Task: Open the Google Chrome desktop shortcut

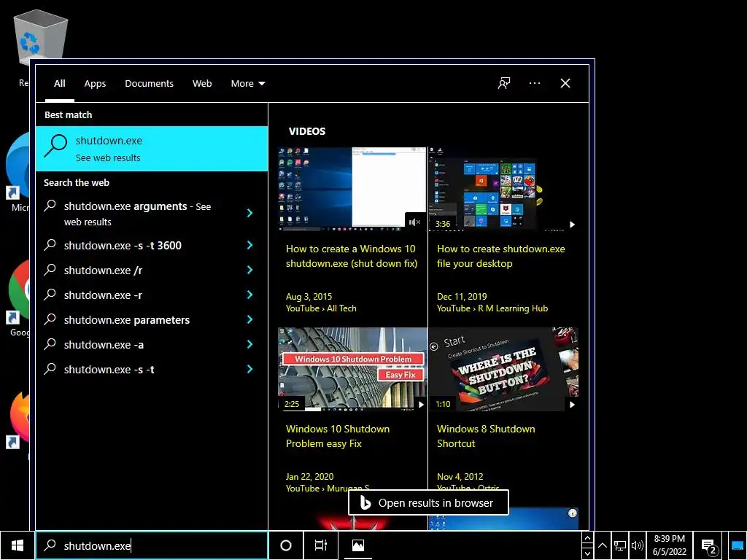Action: [x=20, y=297]
